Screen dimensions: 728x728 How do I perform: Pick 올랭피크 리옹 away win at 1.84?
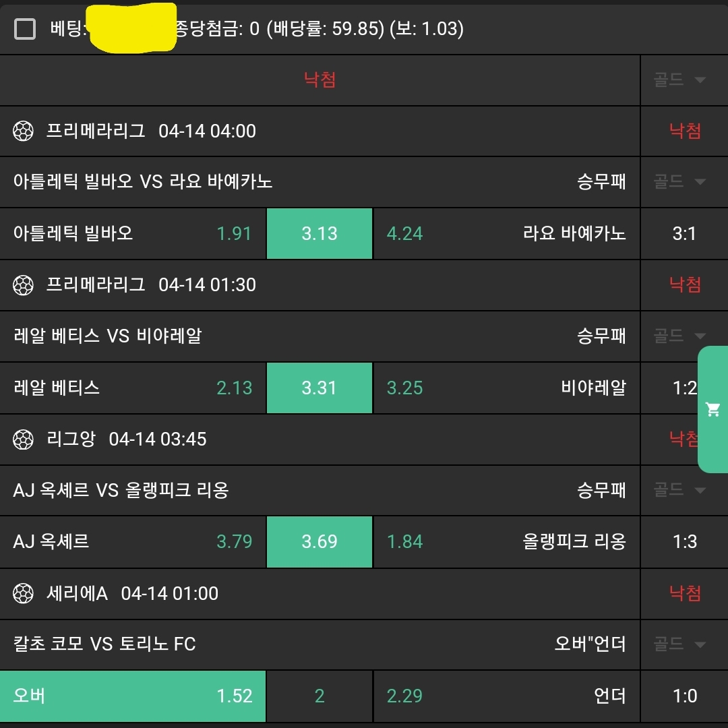[x=506, y=542]
